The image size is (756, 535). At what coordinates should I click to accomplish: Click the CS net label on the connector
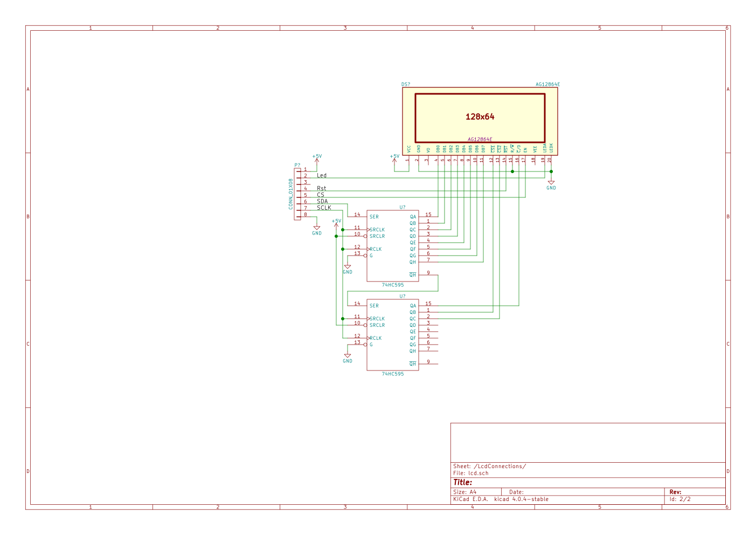pyautogui.click(x=321, y=195)
